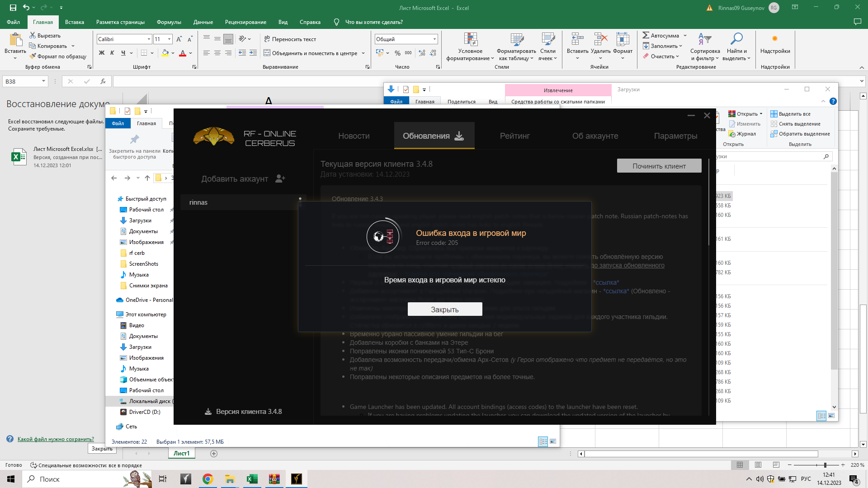Click Какой файл нужно сохранить? link
868x488 pixels.
coord(56,439)
